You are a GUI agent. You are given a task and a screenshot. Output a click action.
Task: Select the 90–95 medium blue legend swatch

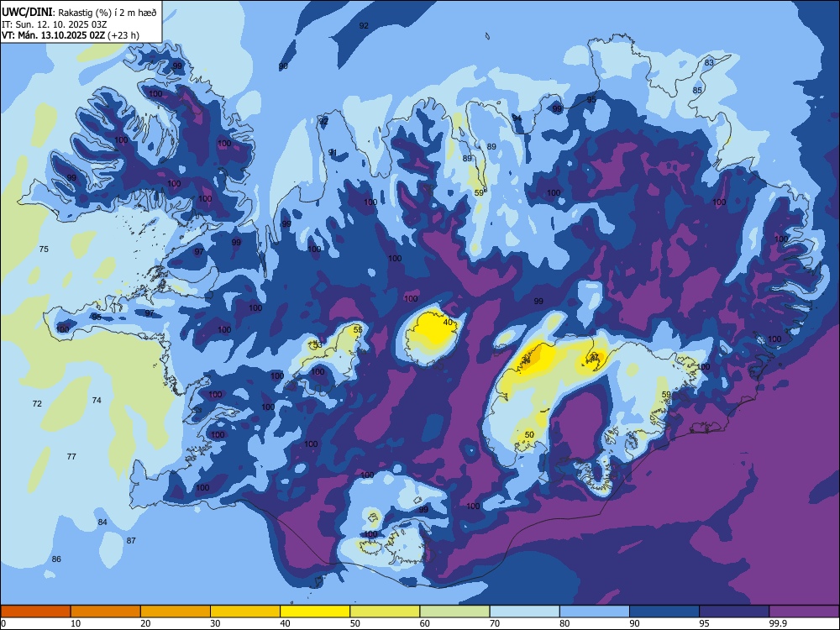click(664, 612)
